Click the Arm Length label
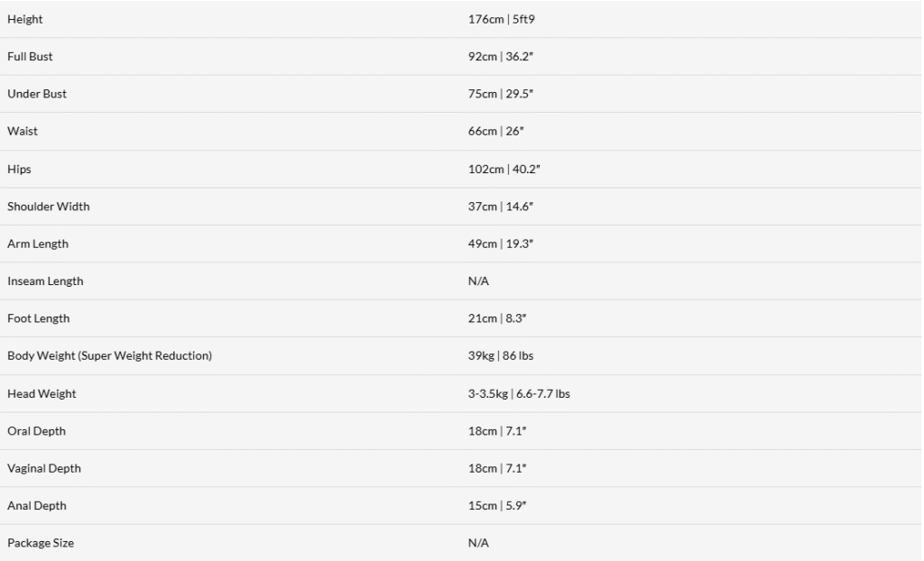924x561 pixels. [38, 244]
